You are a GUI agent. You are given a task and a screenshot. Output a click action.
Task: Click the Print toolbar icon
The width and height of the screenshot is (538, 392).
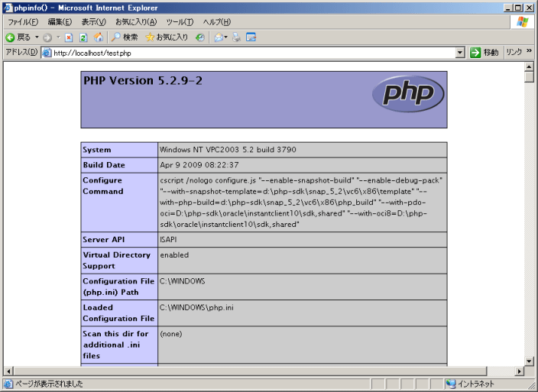pos(237,37)
